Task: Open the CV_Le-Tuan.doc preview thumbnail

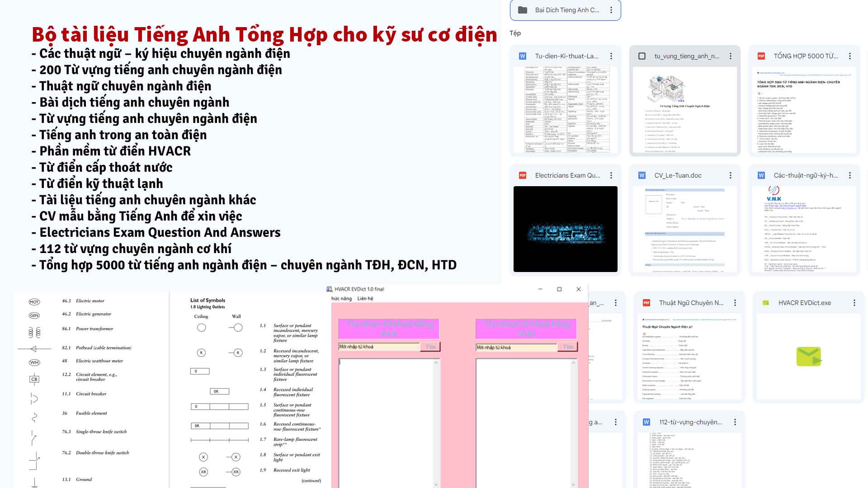Action: coord(685,229)
